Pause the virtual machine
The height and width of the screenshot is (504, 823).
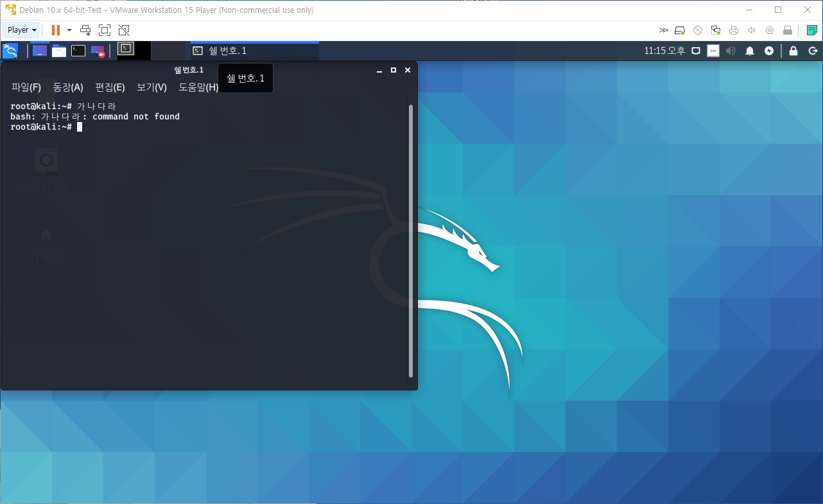coord(56,30)
